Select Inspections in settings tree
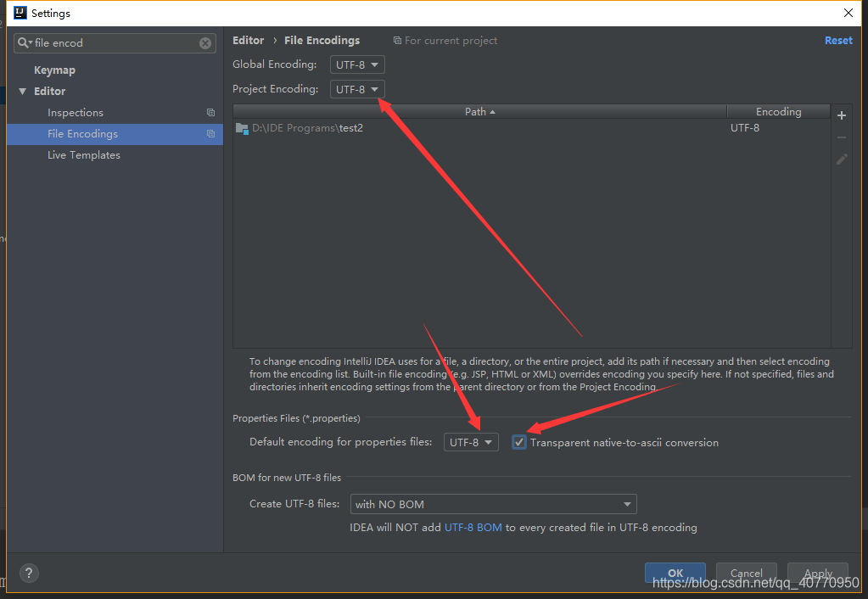Screen dimensions: 868x599 (76, 112)
